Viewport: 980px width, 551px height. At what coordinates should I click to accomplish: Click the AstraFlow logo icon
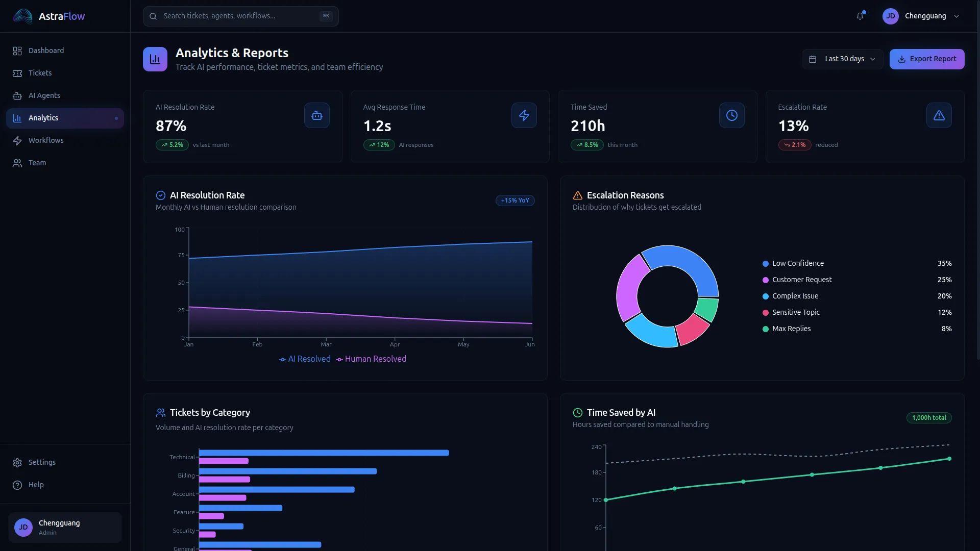click(x=22, y=16)
